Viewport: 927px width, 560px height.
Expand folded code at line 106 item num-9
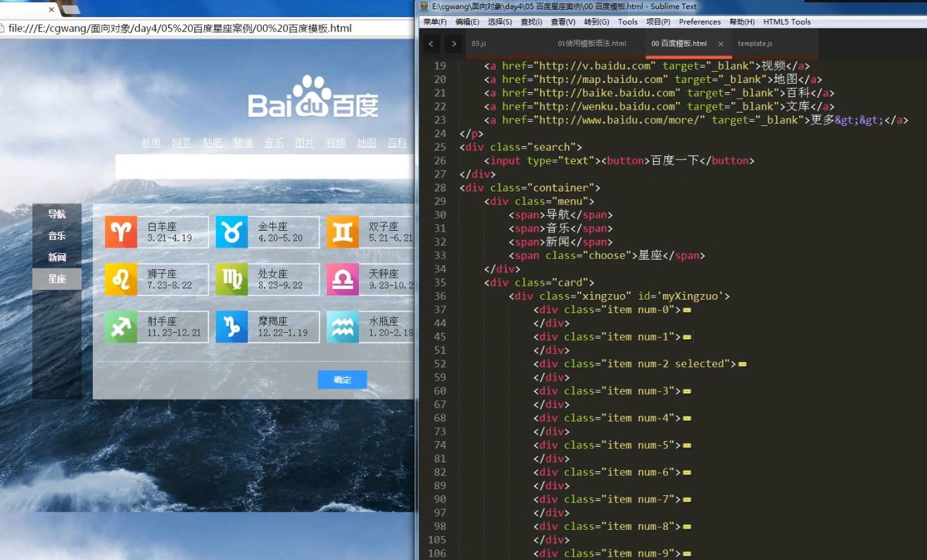(686, 554)
